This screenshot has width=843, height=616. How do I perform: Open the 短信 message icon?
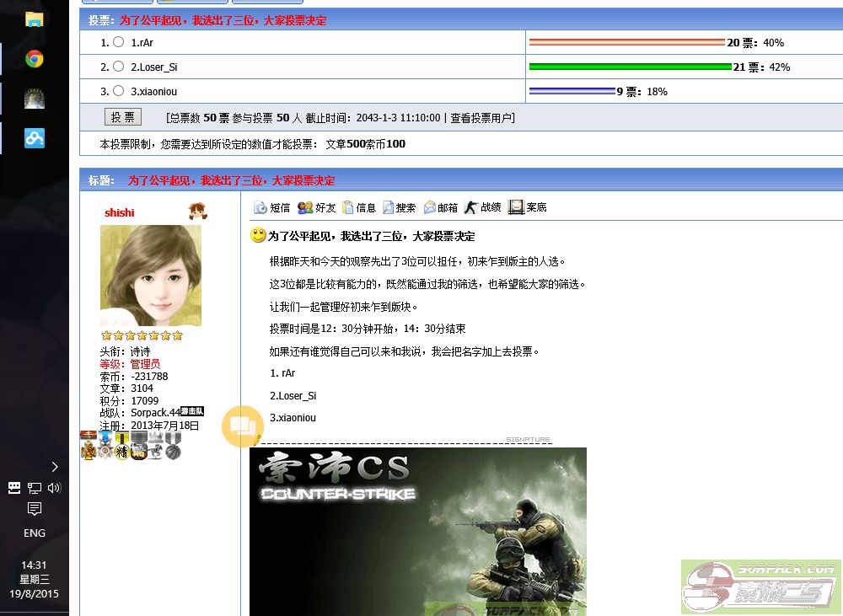260,207
